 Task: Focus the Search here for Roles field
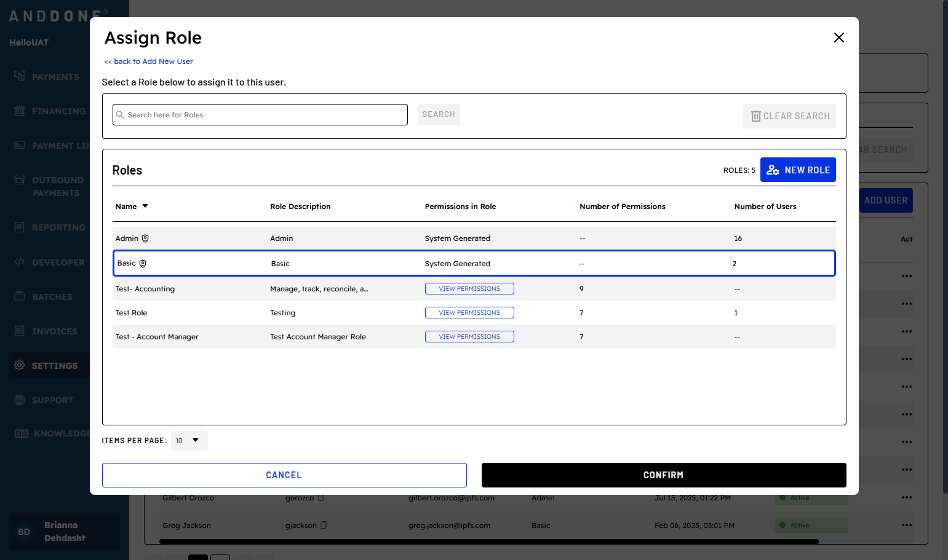pos(260,115)
